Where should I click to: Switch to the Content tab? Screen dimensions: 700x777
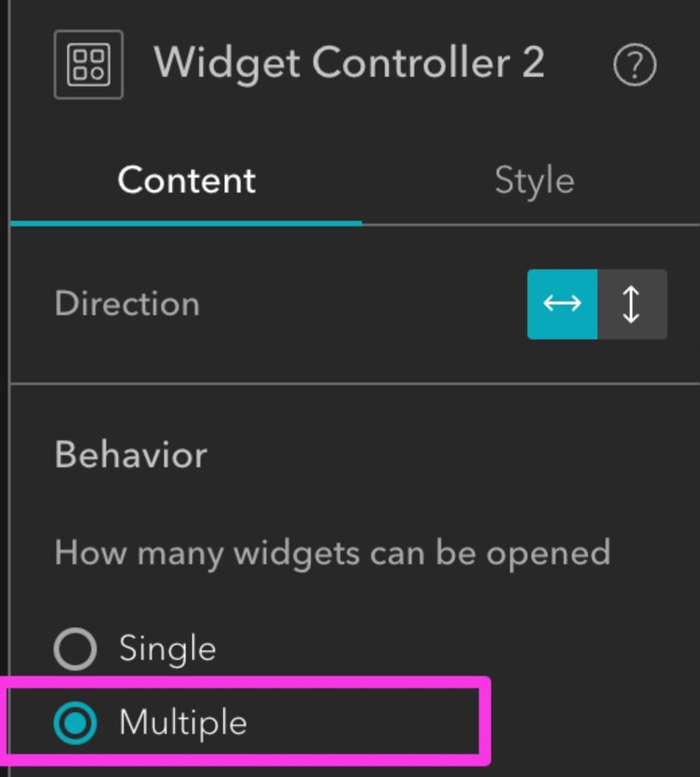pos(186,181)
